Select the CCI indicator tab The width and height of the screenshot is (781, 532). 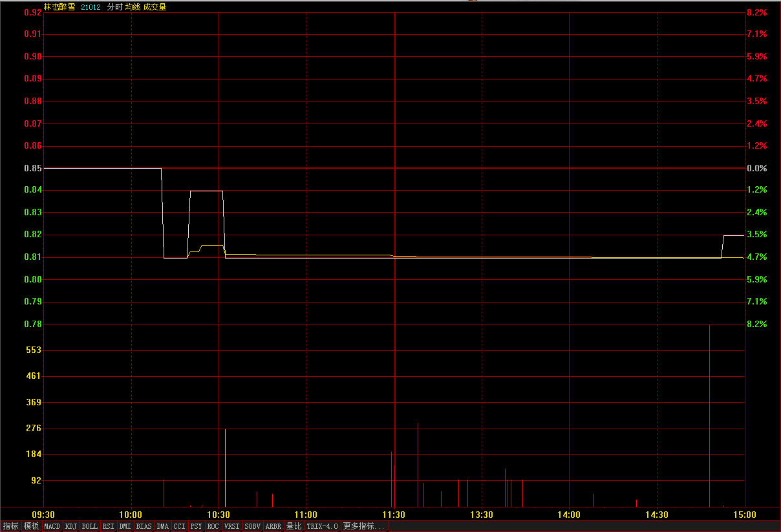click(x=179, y=526)
